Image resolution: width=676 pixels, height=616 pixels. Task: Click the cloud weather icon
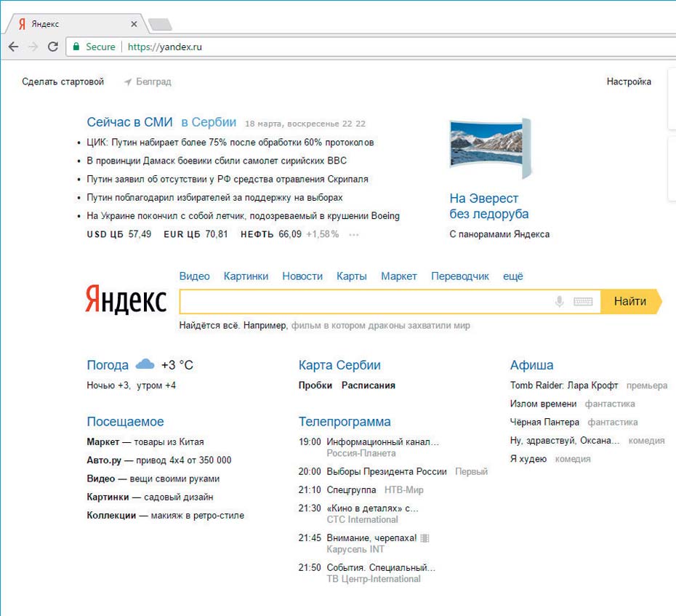click(x=145, y=364)
